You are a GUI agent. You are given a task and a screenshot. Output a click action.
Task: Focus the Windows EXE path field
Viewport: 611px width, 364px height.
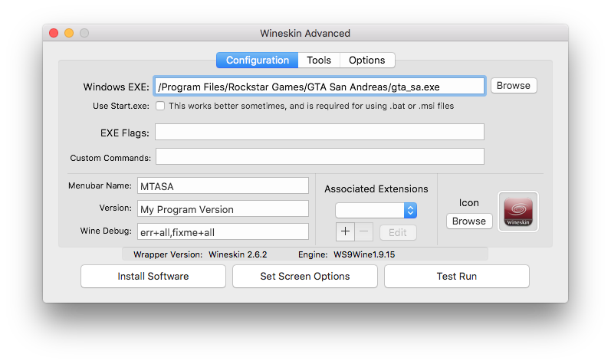point(319,86)
